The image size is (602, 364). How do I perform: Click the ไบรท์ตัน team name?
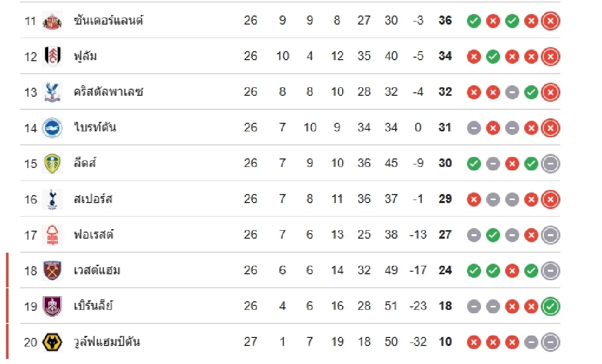(95, 127)
